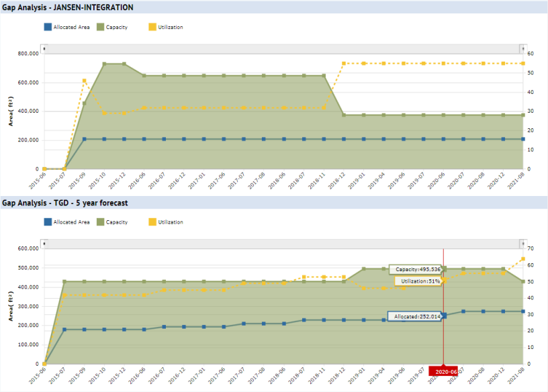Select Utilization point at 2019-01 in TGD forecast chart
This screenshot has width=548, height=392.
pos(363,288)
